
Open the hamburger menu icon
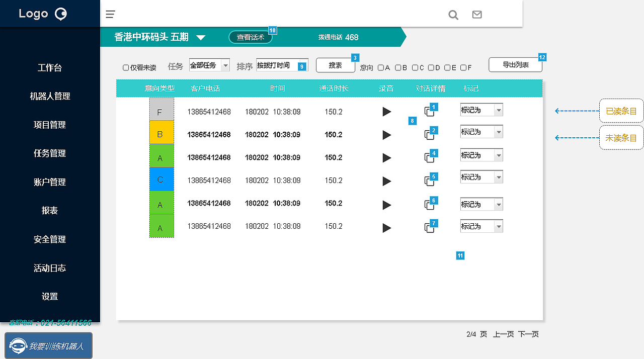tap(110, 14)
